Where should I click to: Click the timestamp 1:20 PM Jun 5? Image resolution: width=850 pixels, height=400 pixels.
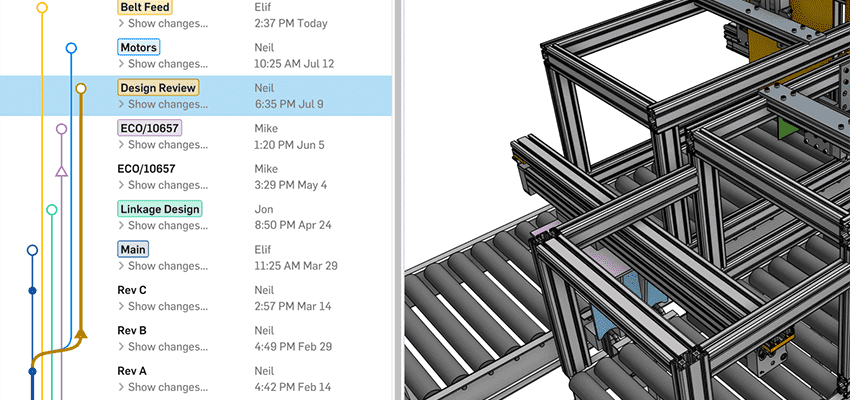(x=289, y=145)
